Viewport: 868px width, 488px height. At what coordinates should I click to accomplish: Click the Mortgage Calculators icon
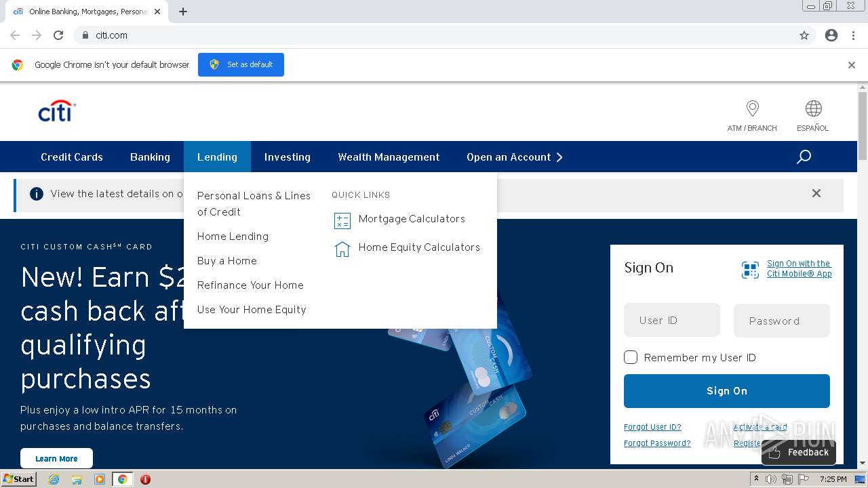(342, 220)
